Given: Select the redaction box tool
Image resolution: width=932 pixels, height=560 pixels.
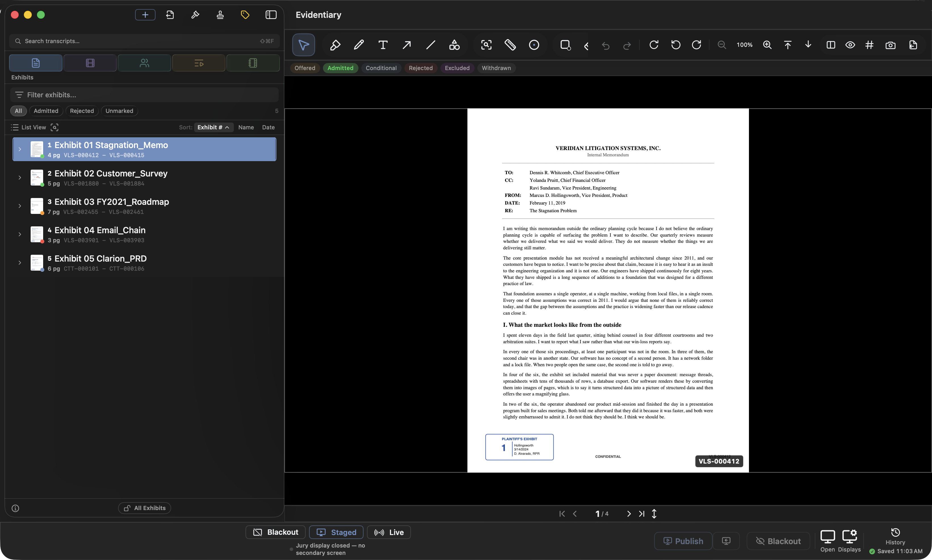Looking at the screenshot, I should (x=565, y=45).
